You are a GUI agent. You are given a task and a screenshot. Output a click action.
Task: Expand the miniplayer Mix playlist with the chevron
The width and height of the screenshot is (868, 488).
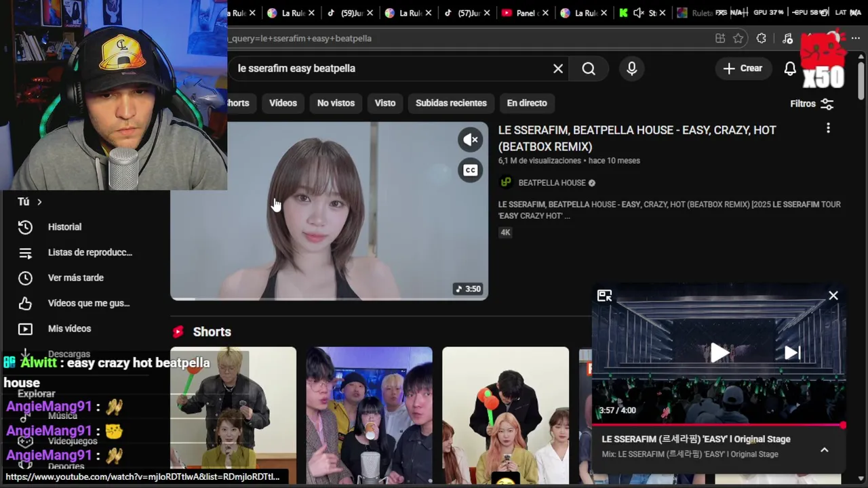[825, 449]
